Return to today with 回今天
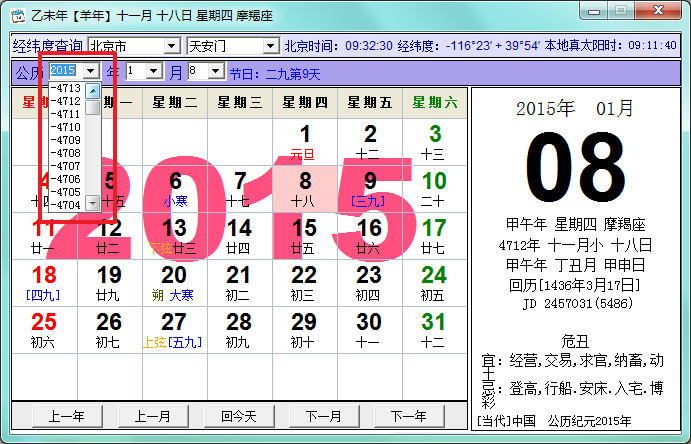The height and width of the screenshot is (444, 691). coord(239,416)
